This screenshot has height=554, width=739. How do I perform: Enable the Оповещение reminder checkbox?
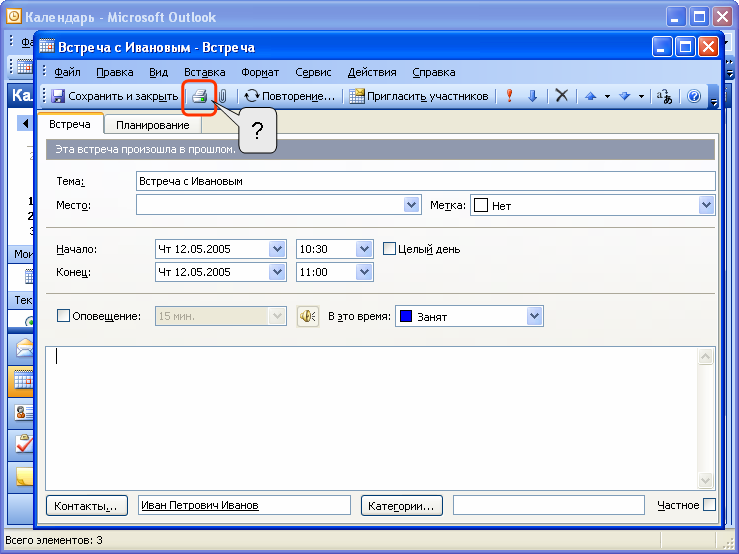[x=63, y=315]
